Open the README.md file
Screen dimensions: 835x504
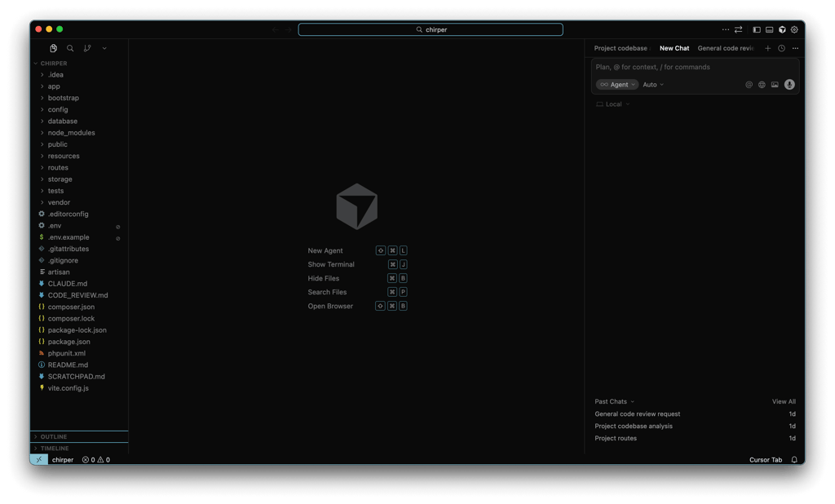79,365
